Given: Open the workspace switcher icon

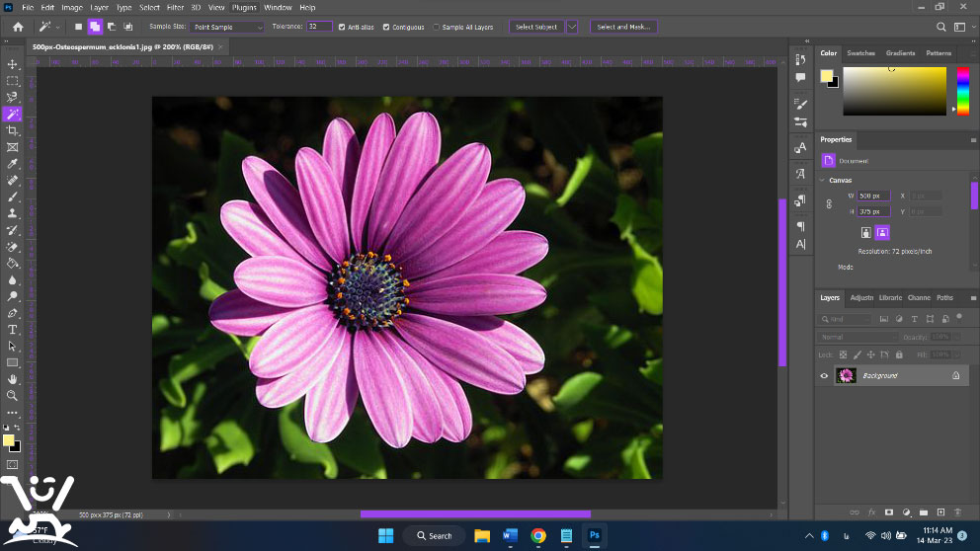Looking at the screenshot, I should click(959, 27).
